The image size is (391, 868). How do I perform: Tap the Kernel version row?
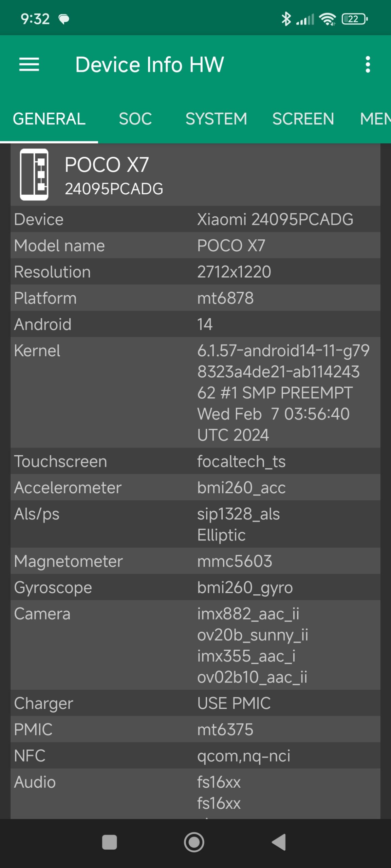pos(195,392)
